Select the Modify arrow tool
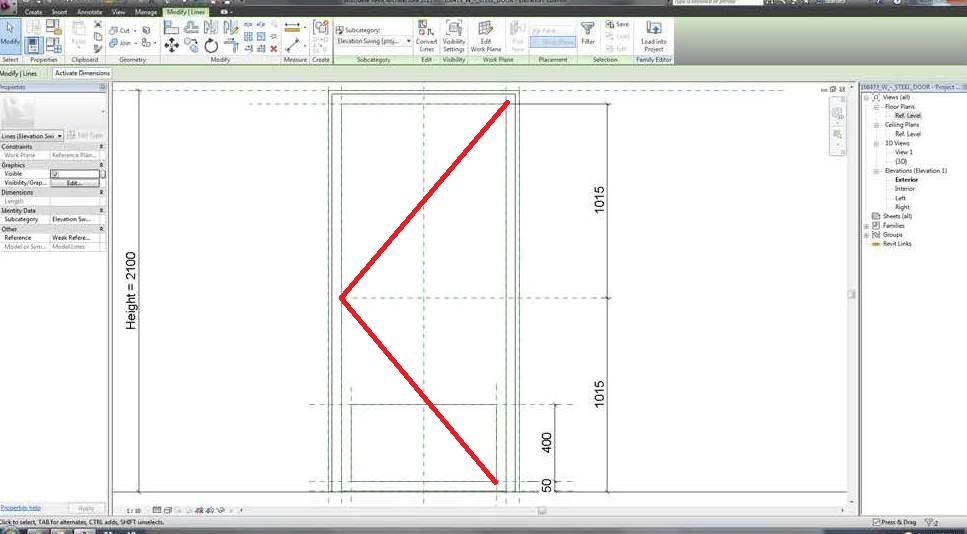The height and width of the screenshot is (534, 967). click(10, 35)
